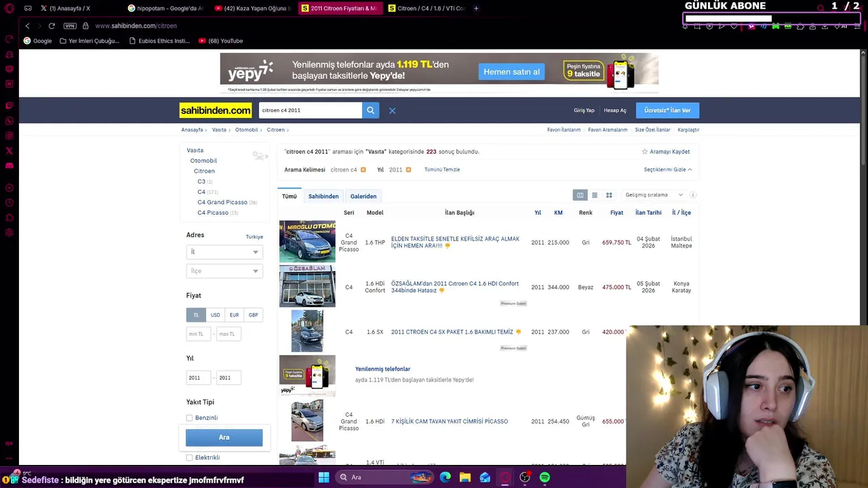Select the Galeriden listings tab
This screenshot has width=868, height=488.
363,197
